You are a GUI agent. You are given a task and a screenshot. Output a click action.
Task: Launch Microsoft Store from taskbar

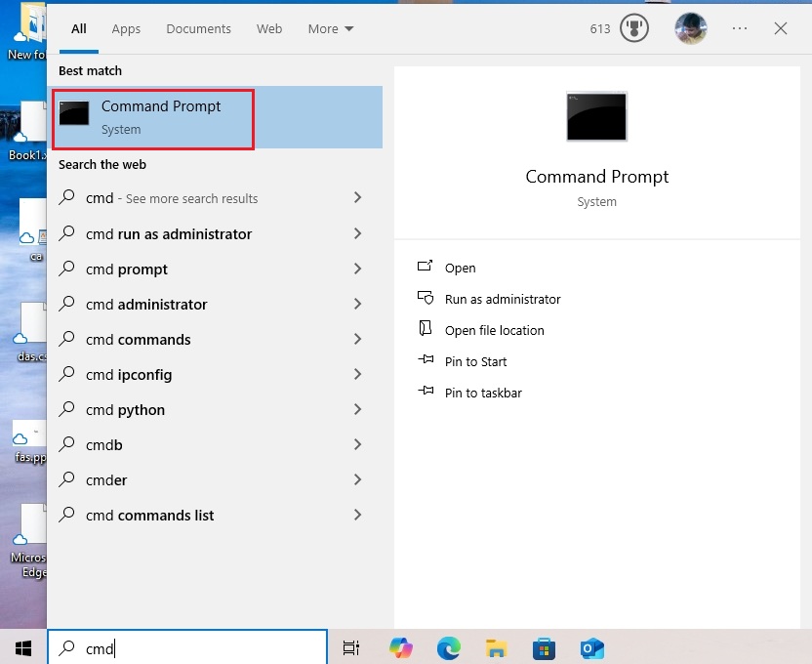544,647
